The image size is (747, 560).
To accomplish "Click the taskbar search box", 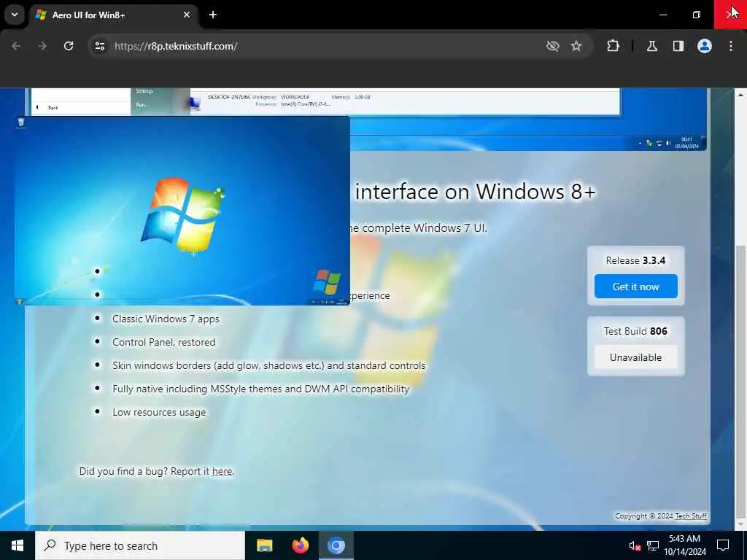I will pos(140,545).
